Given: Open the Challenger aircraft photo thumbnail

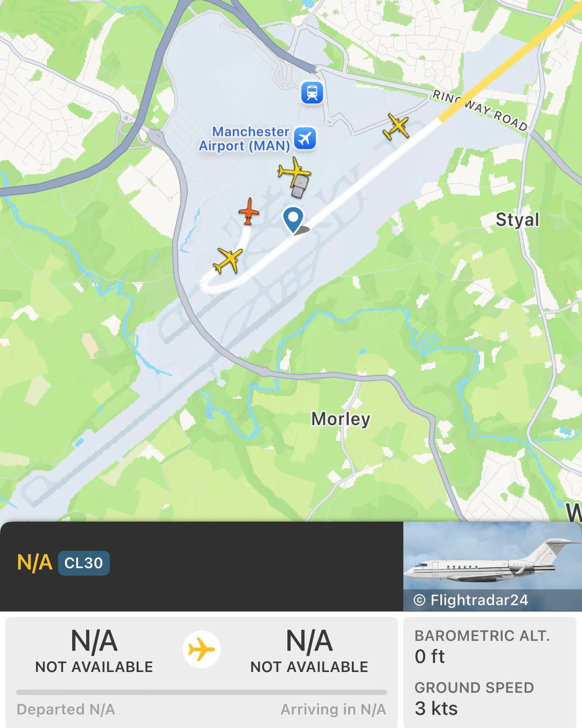Looking at the screenshot, I should pyautogui.click(x=492, y=566).
